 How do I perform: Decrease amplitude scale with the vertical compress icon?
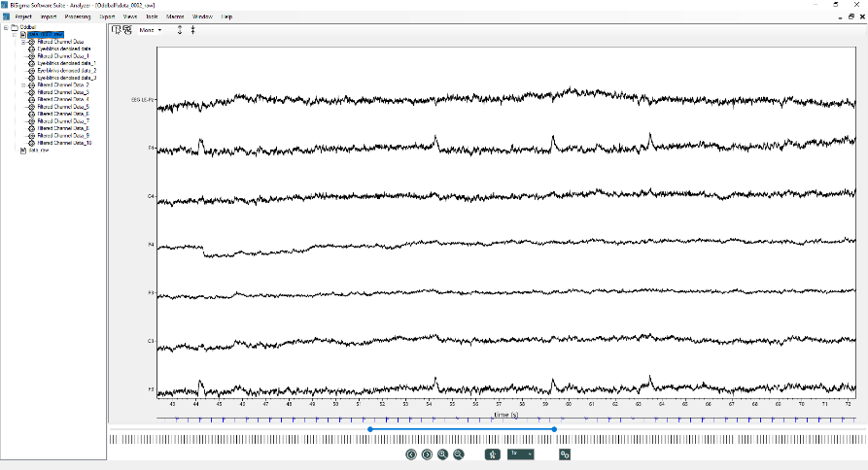[192, 30]
